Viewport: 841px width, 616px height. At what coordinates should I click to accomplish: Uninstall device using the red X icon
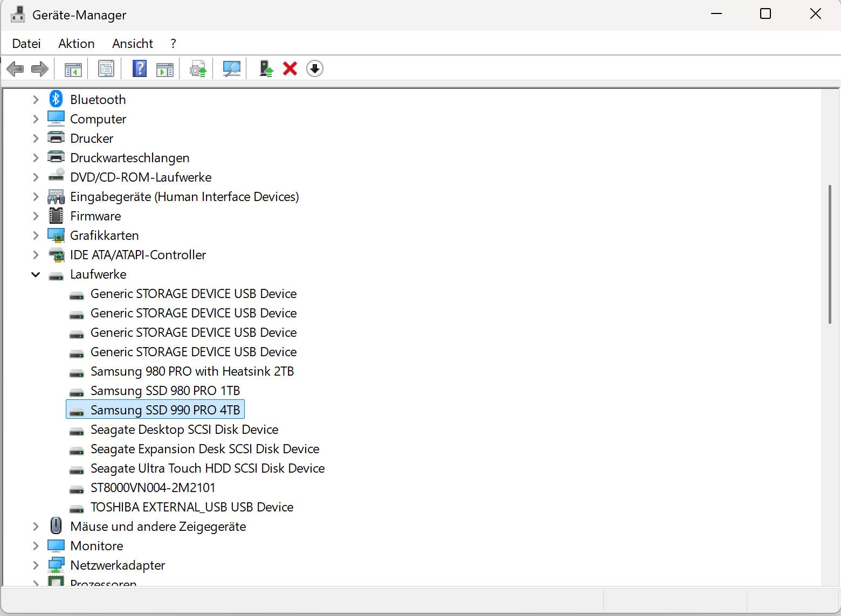point(290,68)
